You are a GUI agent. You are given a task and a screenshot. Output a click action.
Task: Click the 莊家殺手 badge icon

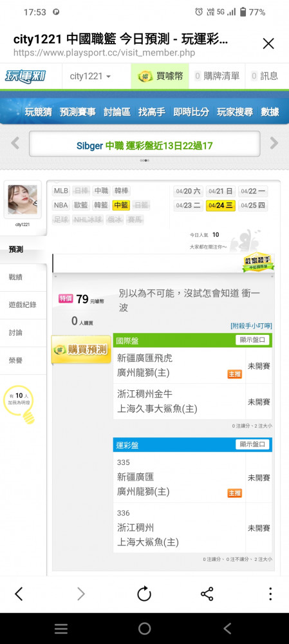tap(258, 262)
